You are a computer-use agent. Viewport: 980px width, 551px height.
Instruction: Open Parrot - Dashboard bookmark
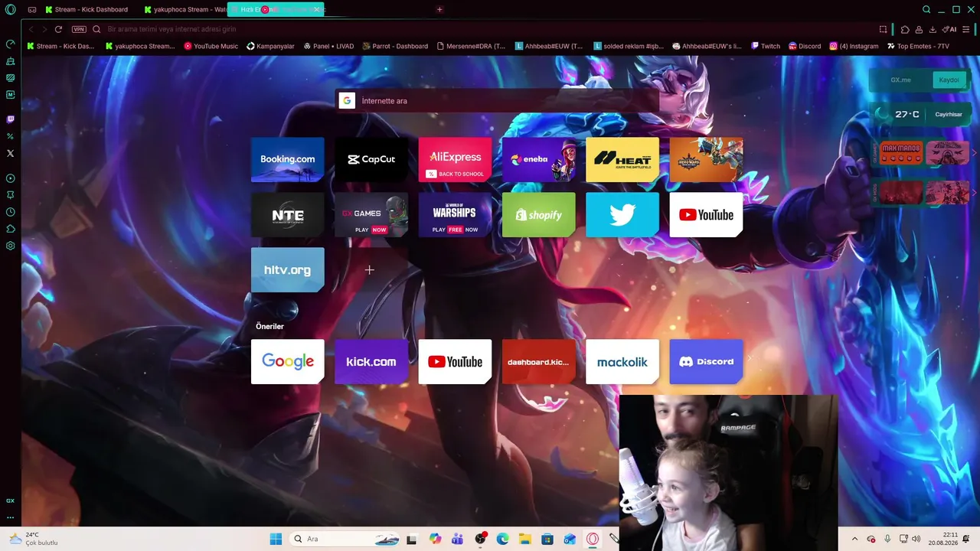[x=395, y=46]
